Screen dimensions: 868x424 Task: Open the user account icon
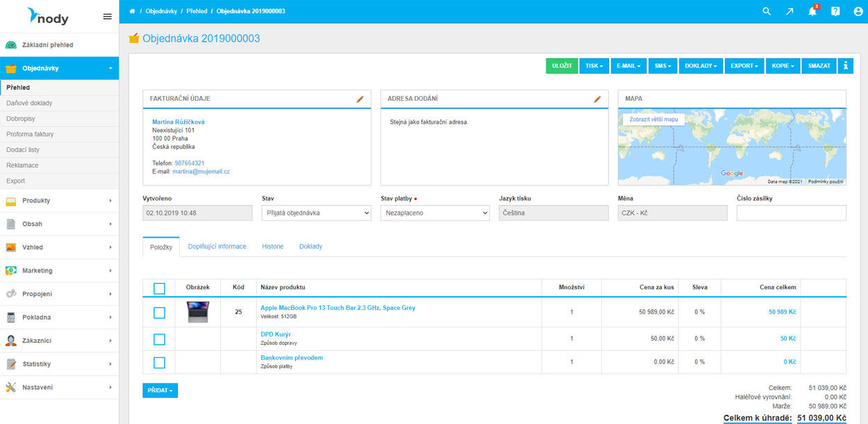[x=858, y=11]
